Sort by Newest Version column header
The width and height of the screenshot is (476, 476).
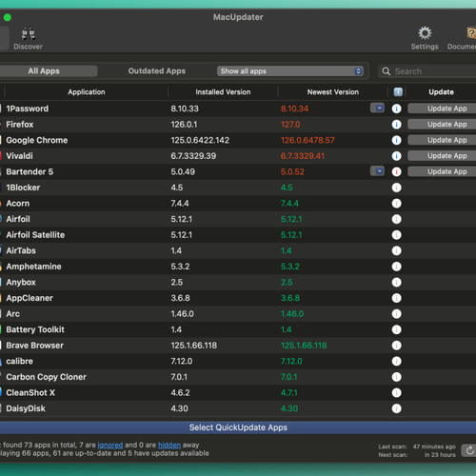pyautogui.click(x=333, y=92)
